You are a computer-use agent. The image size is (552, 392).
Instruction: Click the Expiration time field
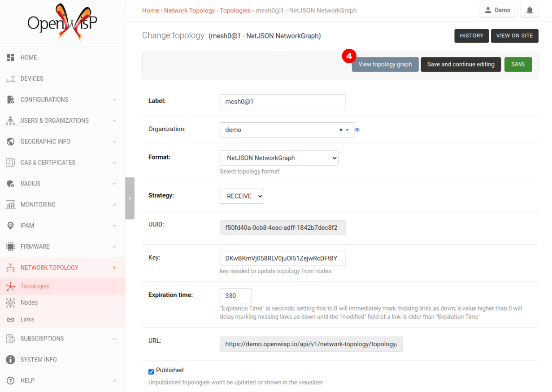(235, 296)
